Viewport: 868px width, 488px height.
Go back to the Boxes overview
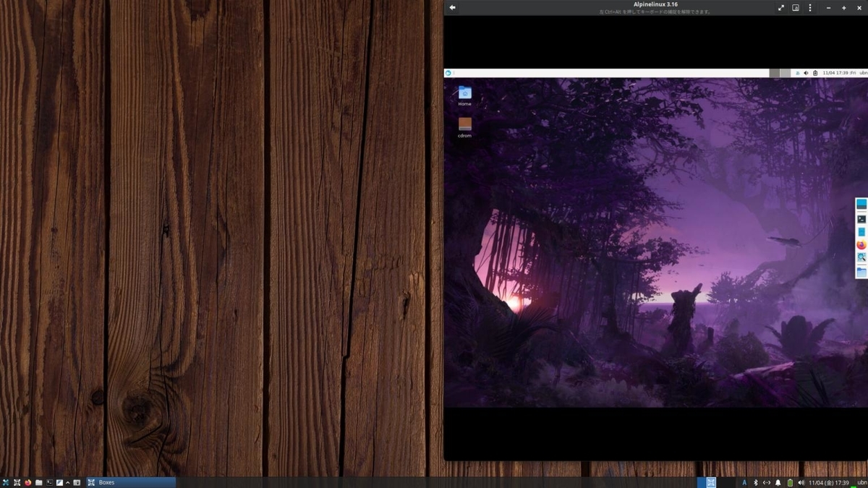(x=452, y=7)
